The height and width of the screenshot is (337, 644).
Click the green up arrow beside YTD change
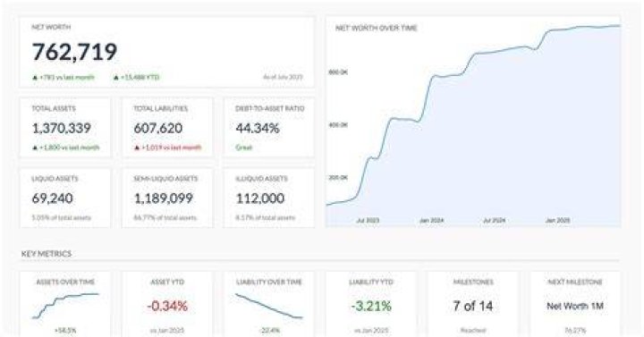(x=115, y=77)
